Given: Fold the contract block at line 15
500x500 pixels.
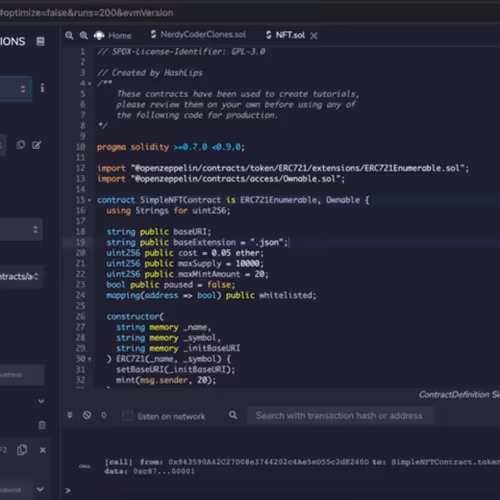Looking at the screenshot, I should click(89, 200).
